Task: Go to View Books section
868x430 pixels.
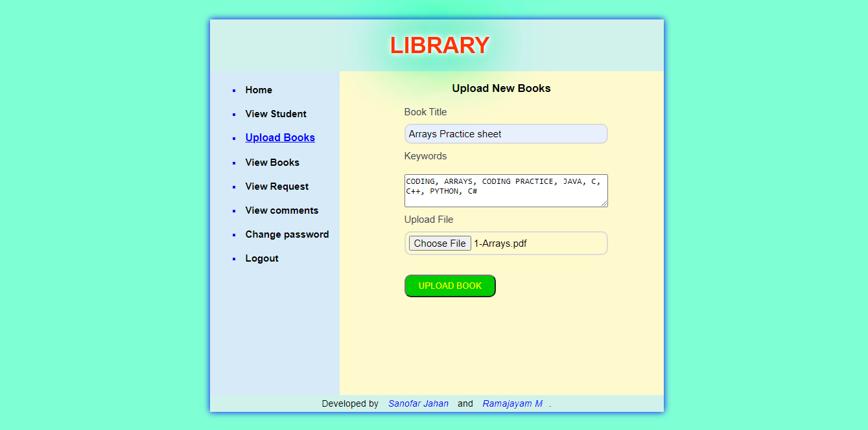Action: coord(272,163)
